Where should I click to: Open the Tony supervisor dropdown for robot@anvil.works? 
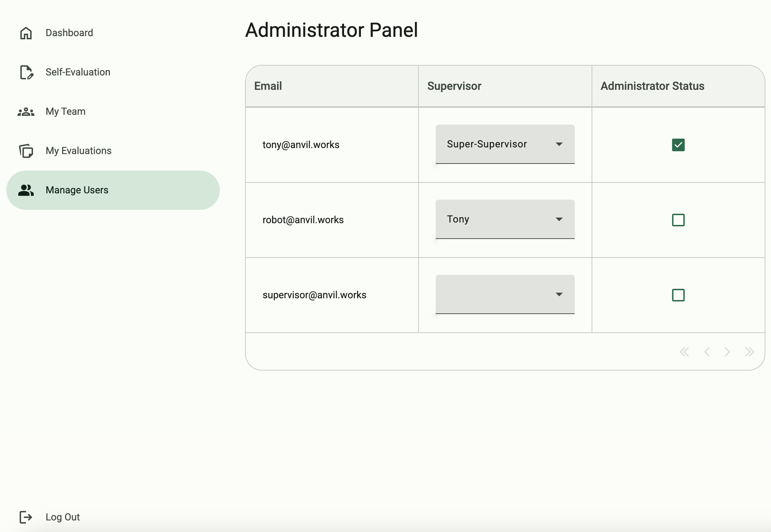click(x=505, y=219)
